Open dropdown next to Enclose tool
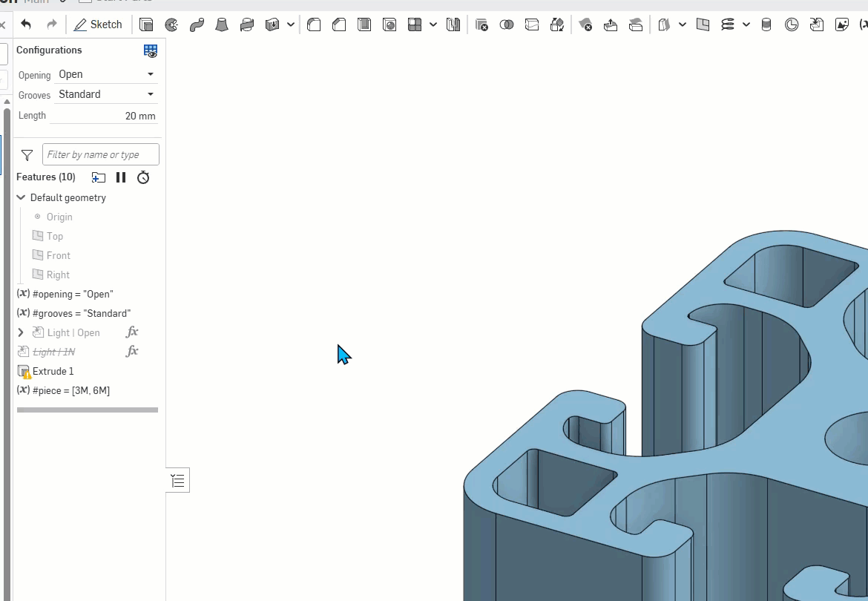The width and height of the screenshot is (868, 601). click(291, 24)
